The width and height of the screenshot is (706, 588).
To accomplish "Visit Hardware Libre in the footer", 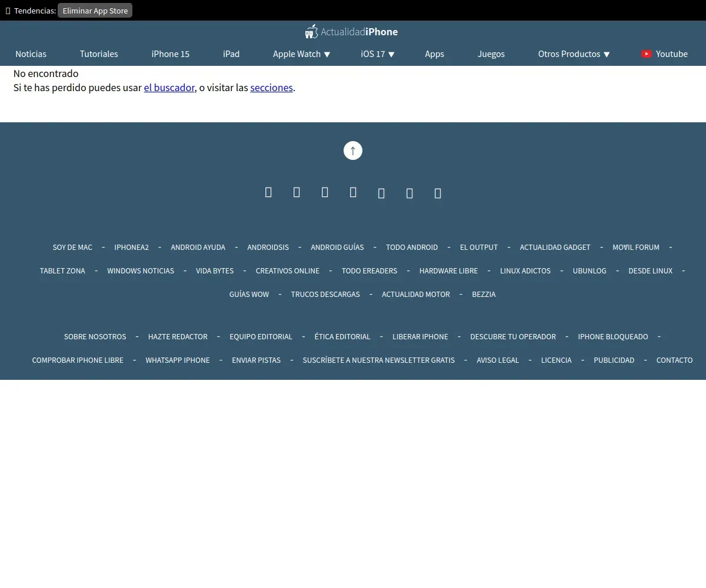I will (448, 270).
